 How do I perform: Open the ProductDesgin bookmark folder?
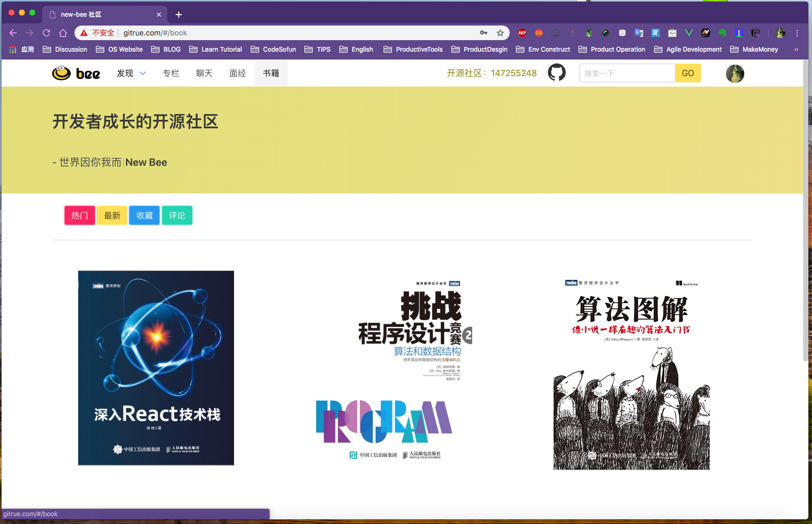click(479, 50)
